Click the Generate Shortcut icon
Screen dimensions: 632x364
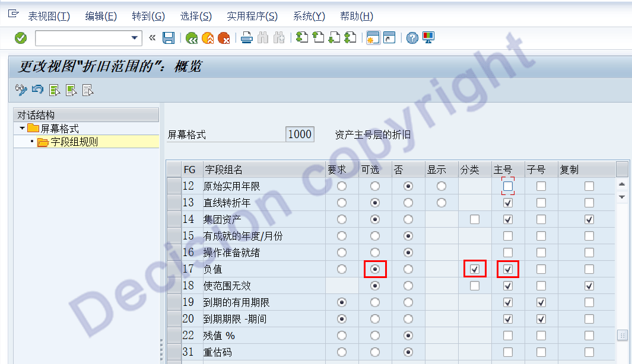tap(389, 38)
